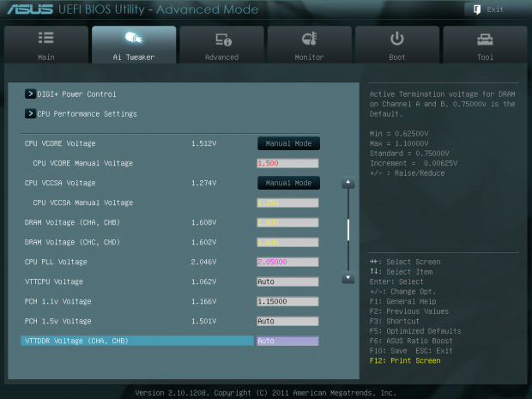
Task: Open CPU VCCSA Voltage Manual Mode dropdown
Action: pyautogui.click(x=288, y=183)
